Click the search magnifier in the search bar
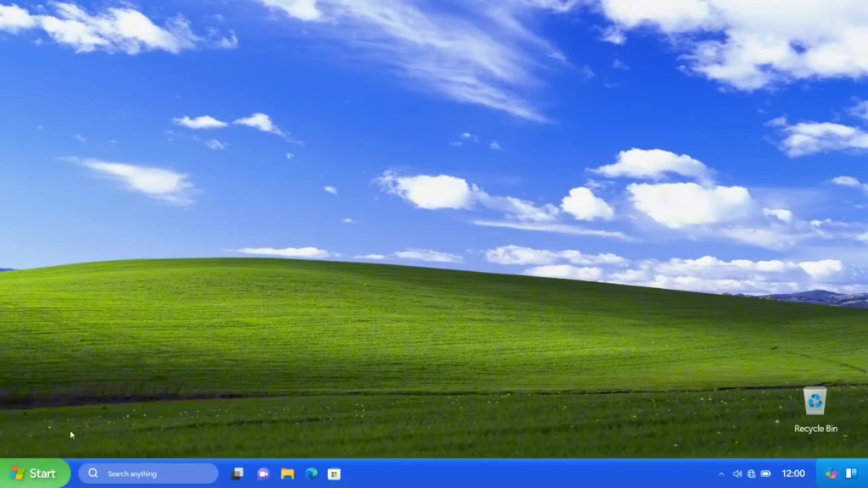Screen dimensions: 868x488 [x=92, y=474]
